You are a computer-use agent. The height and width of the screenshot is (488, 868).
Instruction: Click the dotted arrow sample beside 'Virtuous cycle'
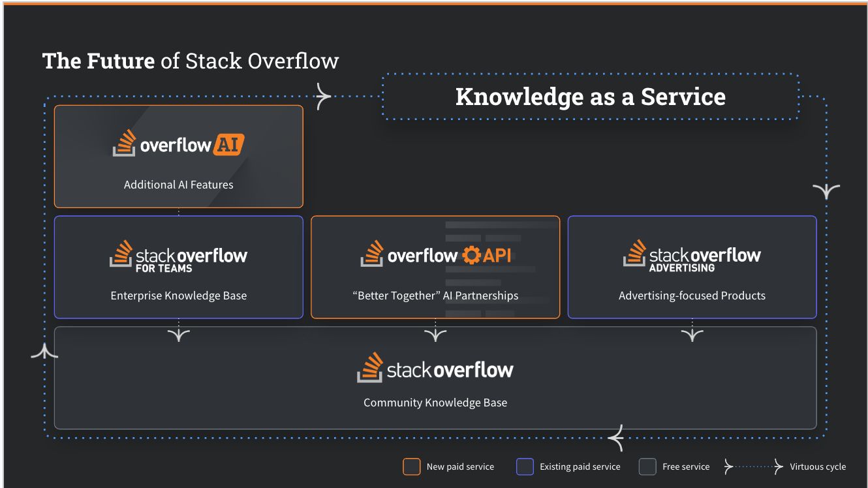754,466
